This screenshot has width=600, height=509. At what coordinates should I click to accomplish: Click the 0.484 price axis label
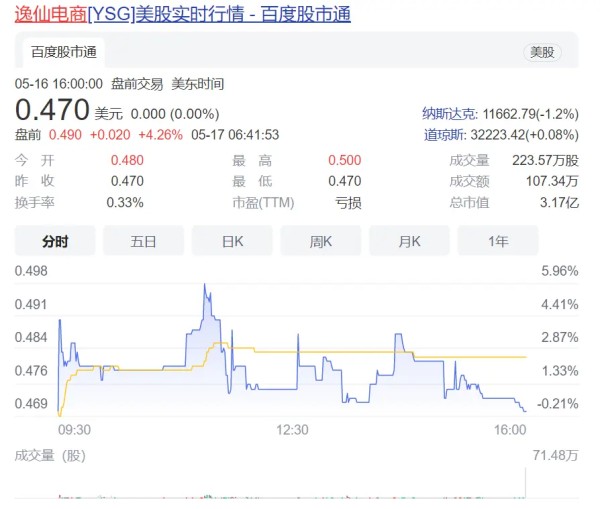pos(31,338)
